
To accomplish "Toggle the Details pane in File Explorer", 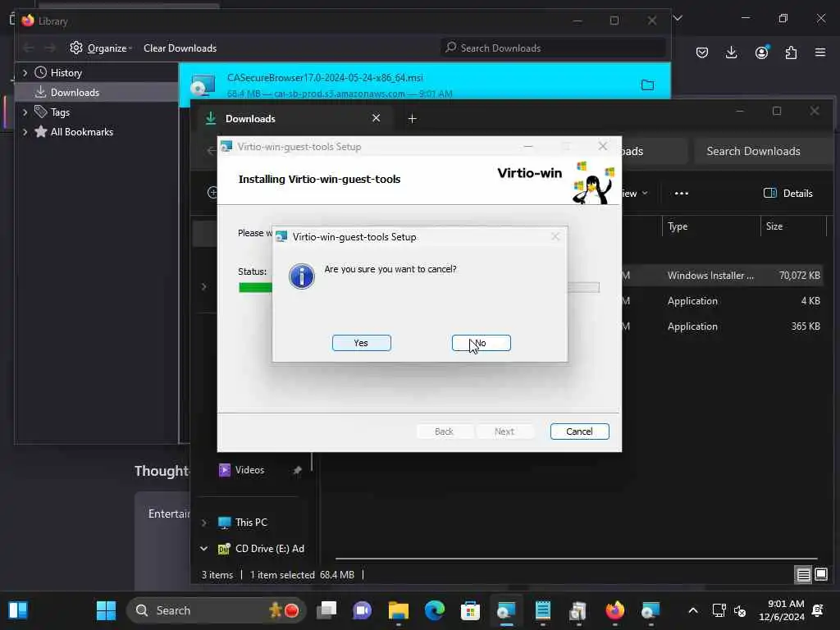I will pos(788,194).
